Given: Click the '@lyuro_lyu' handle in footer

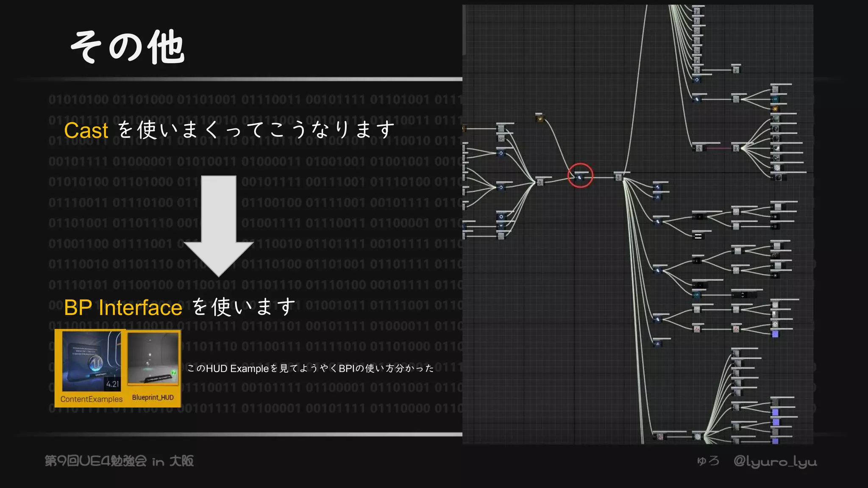Looking at the screenshot, I should [775, 461].
